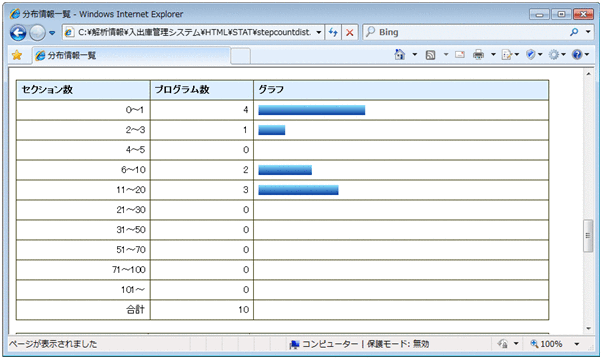Image resolution: width=603 pixels, height=360 pixels.
Task: Click the search magnifier button
Action: tap(574, 32)
